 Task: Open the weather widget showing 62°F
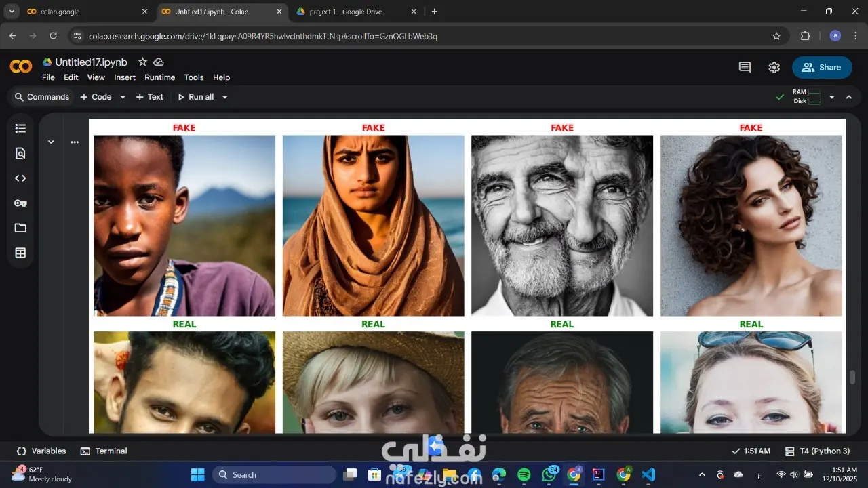42,474
